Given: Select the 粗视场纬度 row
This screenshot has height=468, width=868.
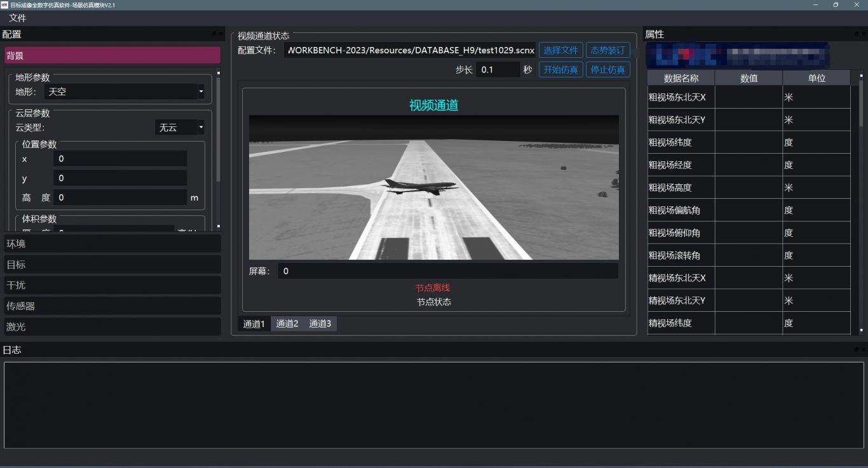Looking at the screenshot, I should pyautogui.click(x=749, y=142).
